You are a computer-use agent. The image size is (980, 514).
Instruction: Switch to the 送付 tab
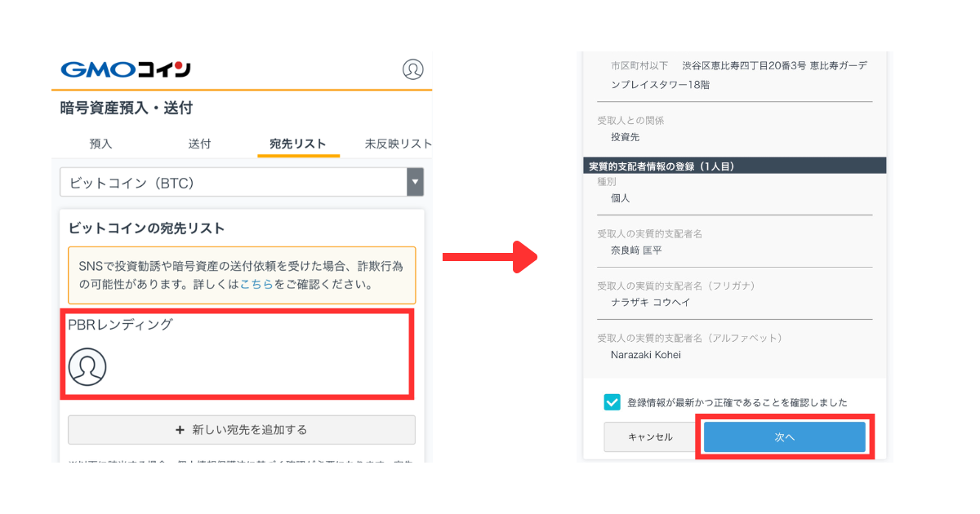coord(199,144)
